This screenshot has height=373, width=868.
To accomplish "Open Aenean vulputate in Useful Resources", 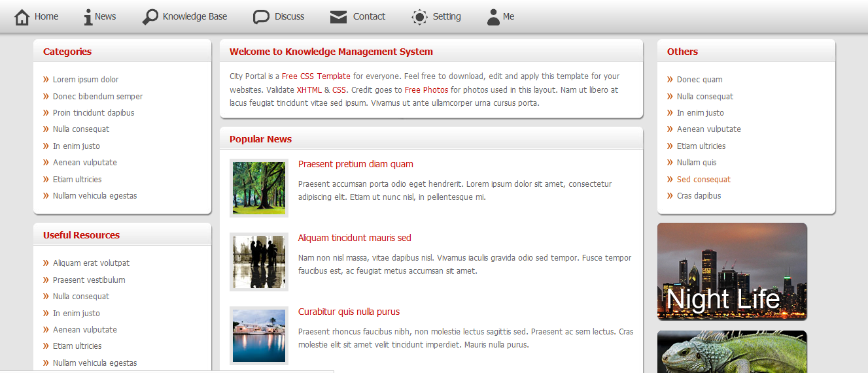I will (85, 330).
